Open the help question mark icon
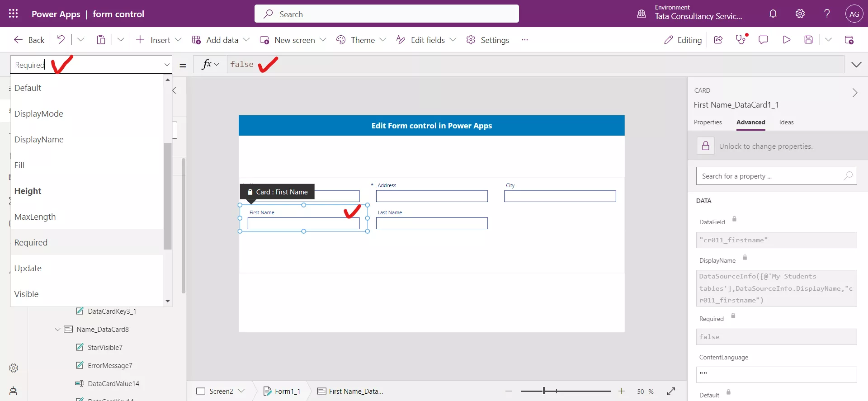 [827, 14]
